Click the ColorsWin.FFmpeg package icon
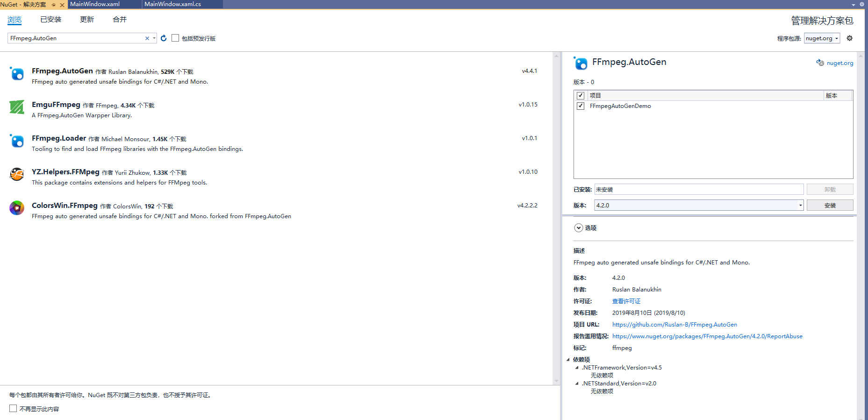This screenshot has height=420, width=868. coord(17,208)
